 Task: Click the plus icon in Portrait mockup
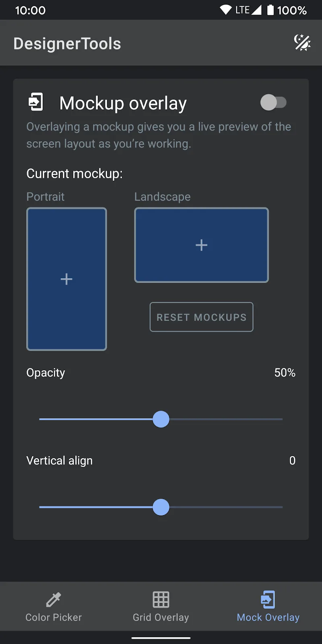66,279
